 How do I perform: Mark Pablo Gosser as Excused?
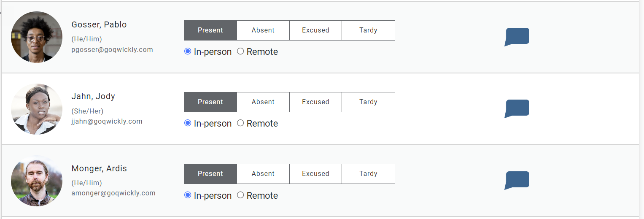pyautogui.click(x=315, y=30)
